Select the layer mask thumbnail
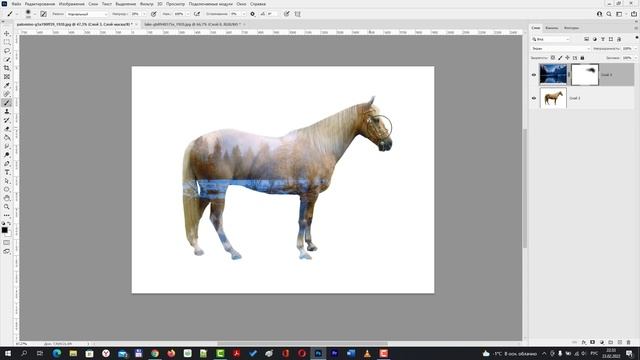Screen dimensions: 640x360 (x=584, y=75)
